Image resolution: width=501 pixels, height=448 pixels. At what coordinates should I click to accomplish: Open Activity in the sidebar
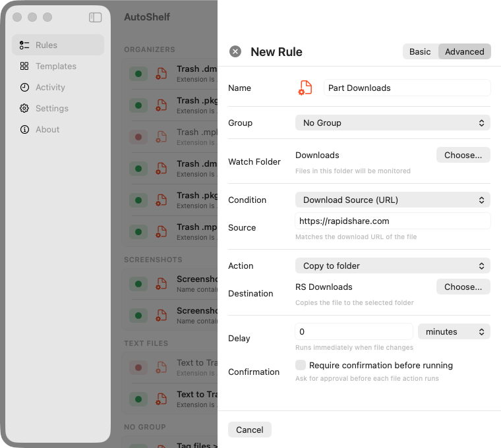(x=58, y=87)
